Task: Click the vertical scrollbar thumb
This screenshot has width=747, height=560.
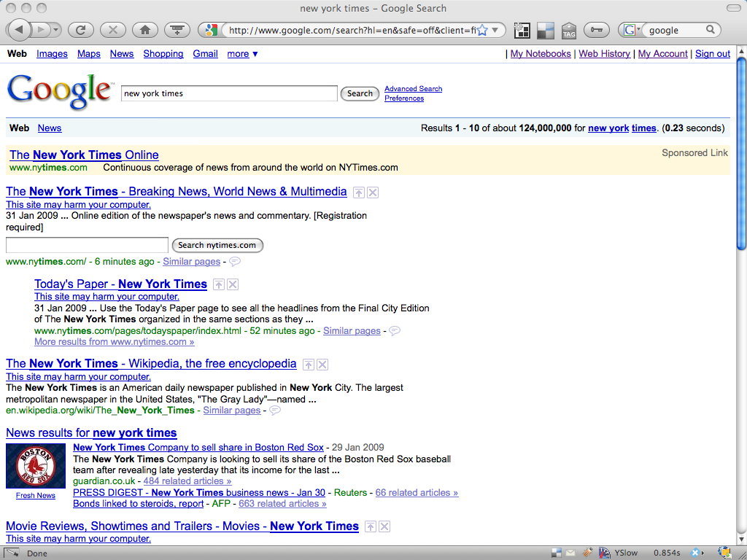Action: click(741, 152)
